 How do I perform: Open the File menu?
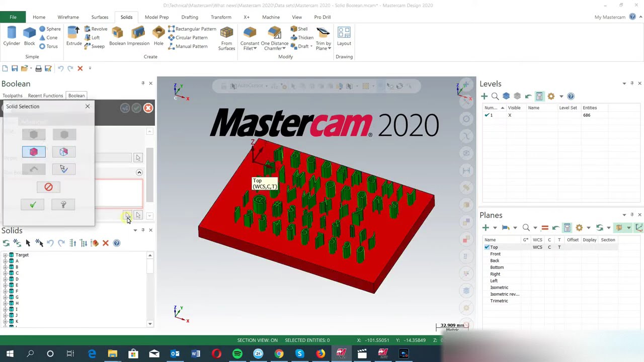coord(13,17)
